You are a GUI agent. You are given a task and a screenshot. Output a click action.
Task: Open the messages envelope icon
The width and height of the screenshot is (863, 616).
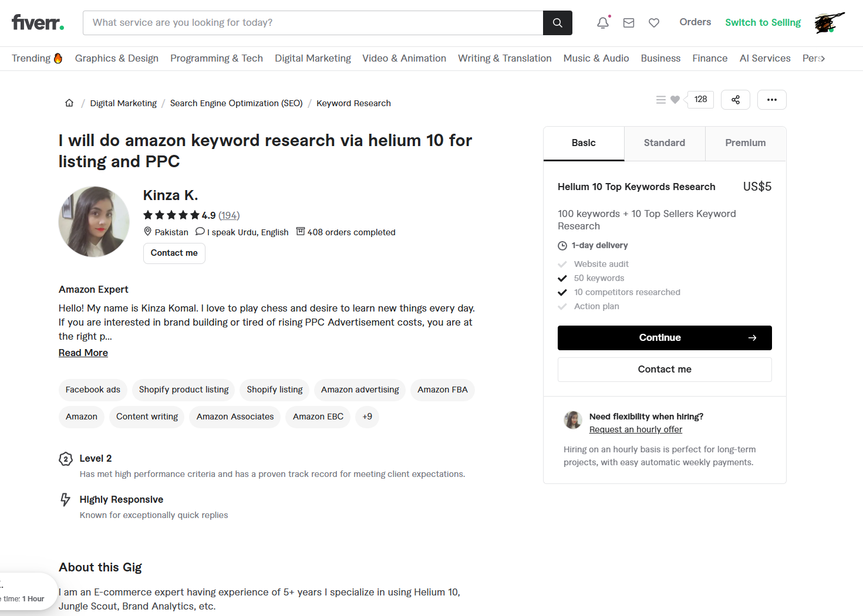[x=629, y=23]
